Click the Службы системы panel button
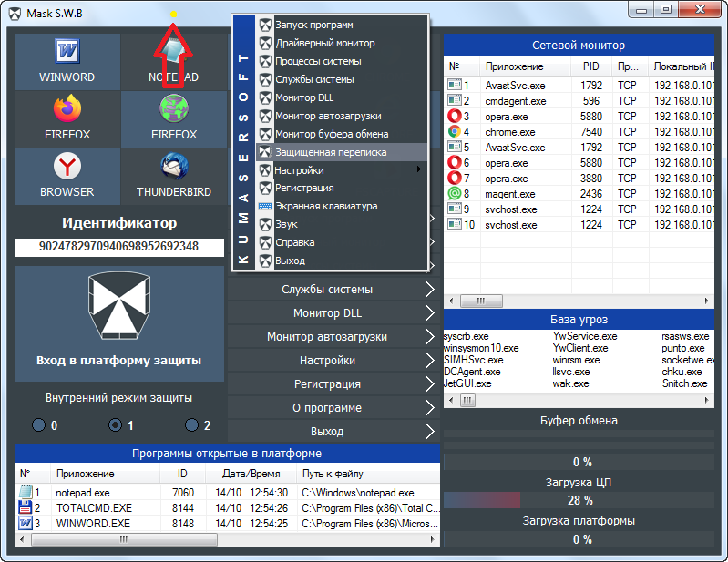This screenshot has height=562, width=728. [333, 289]
